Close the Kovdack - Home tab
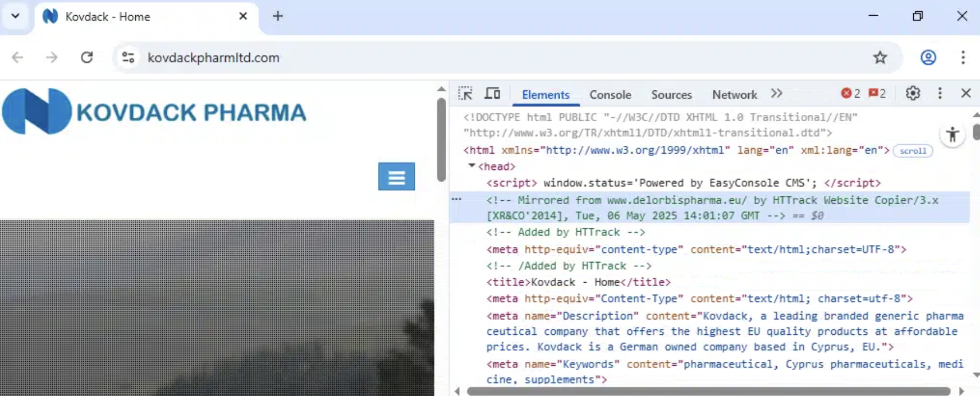The image size is (980, 396). pyautogui.click(x=243, y=16)
